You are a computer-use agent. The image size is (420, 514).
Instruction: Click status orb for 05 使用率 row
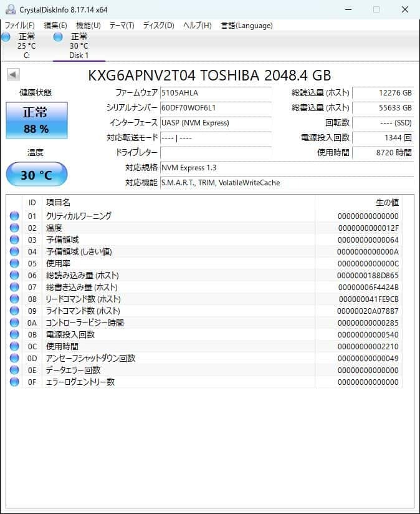14,263
